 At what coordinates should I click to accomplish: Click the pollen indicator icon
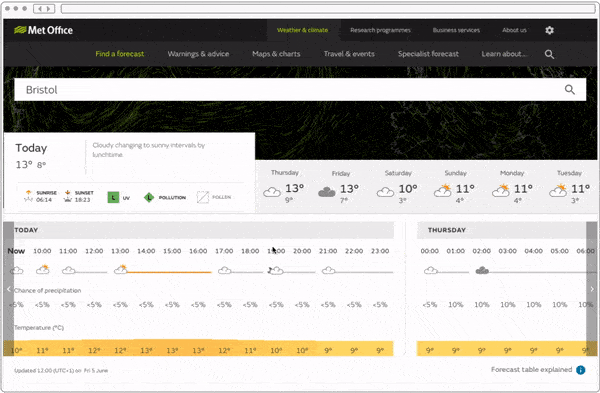click(x=202, y=197)
